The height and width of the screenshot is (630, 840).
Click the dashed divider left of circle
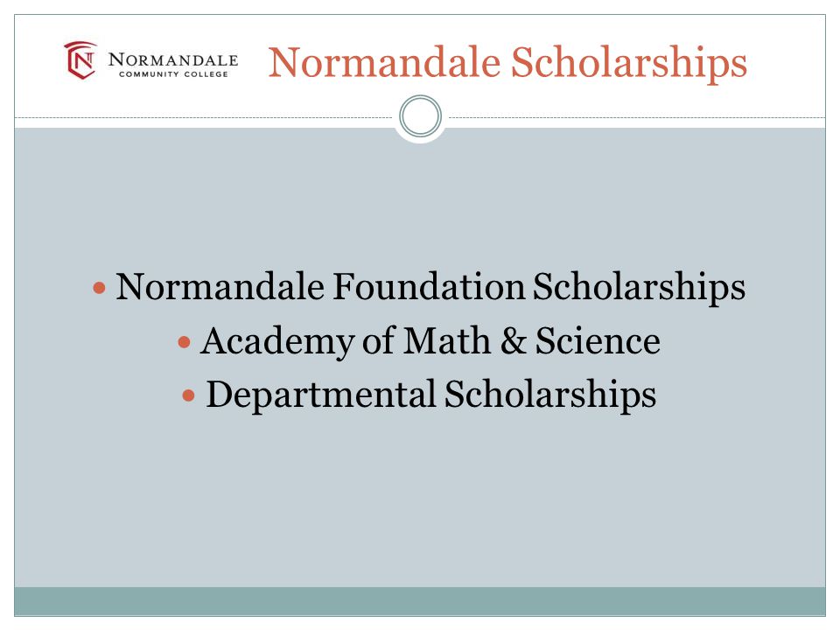point(204,117)
